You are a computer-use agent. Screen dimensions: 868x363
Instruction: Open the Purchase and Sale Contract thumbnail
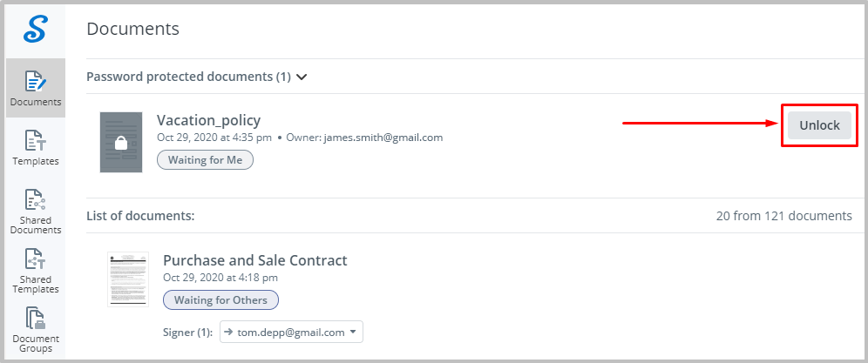click(x=128, y=279)
